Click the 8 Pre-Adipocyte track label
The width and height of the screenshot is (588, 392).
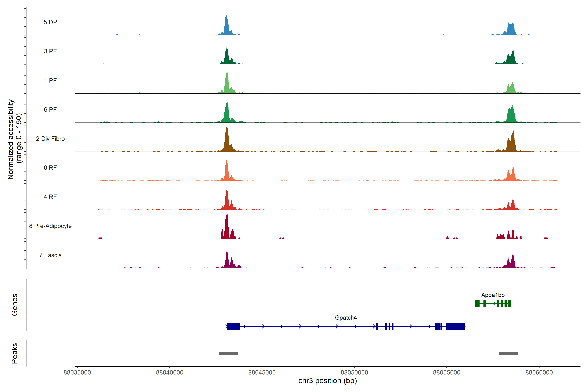tap(50, 226)
